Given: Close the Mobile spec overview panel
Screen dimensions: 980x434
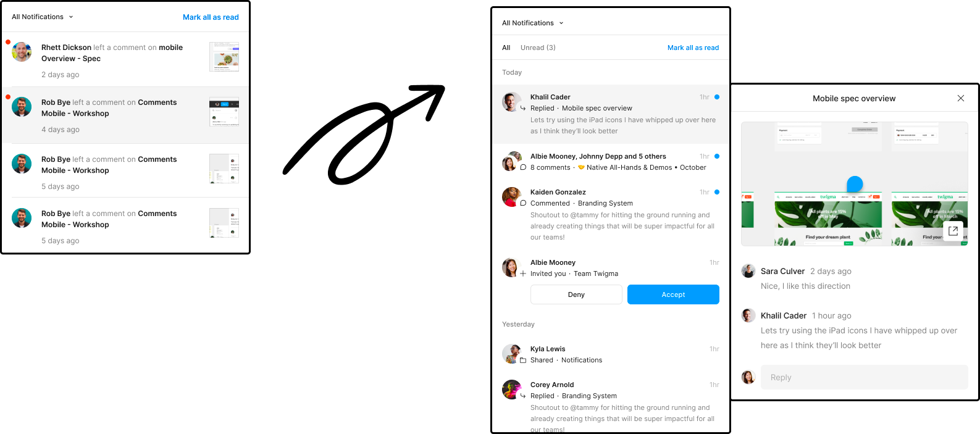Looking at the screenshot, I should (960, 98).
